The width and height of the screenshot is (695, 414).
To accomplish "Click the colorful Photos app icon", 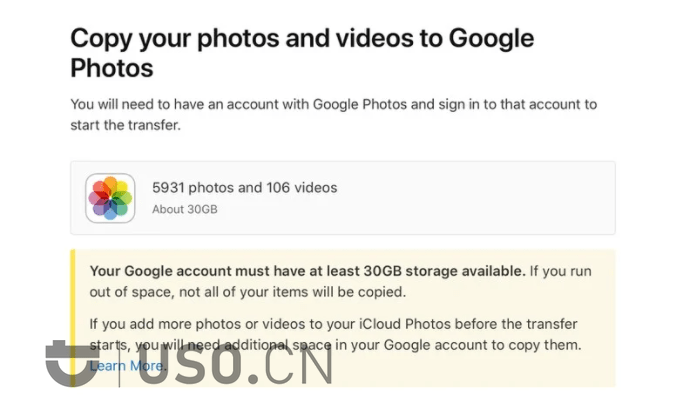I will [110, 198].
